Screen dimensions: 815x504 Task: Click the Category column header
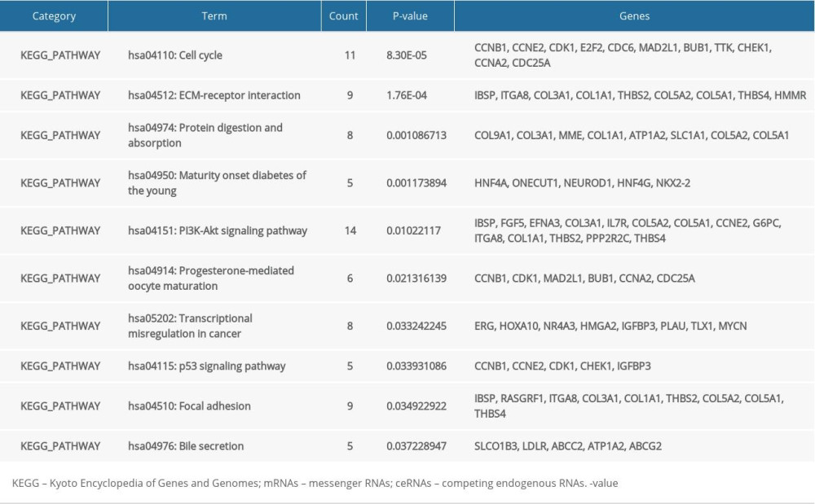[x=54, y=15]
